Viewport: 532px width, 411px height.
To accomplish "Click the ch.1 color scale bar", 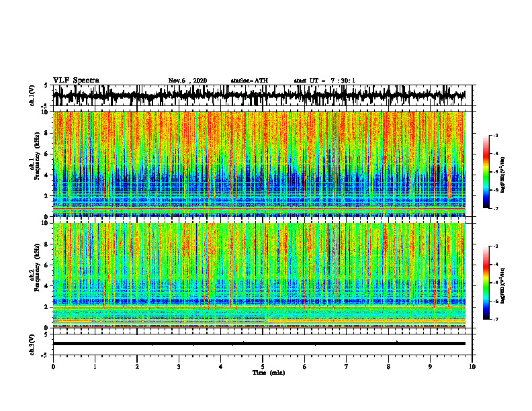I will [x=486, y=171].
